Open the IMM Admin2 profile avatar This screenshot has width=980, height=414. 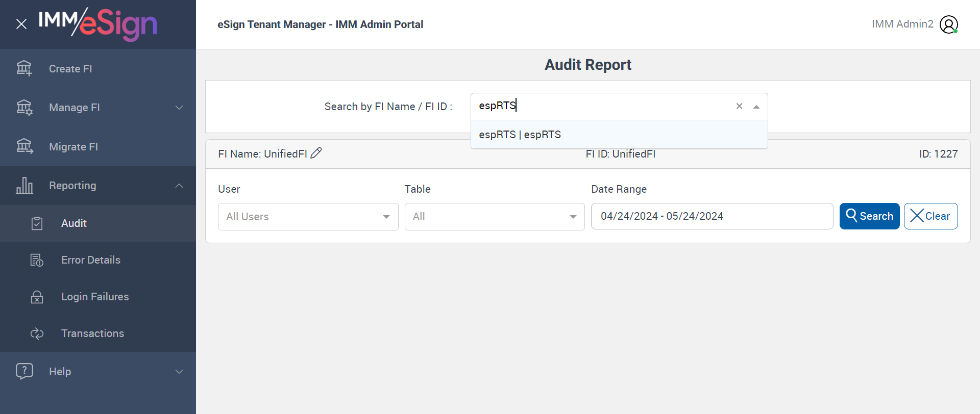pos(949,24)
